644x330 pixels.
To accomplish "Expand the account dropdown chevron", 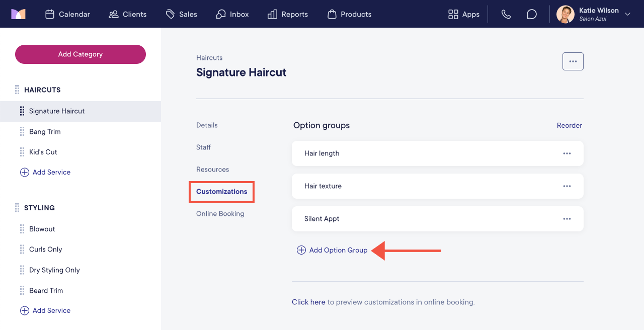I will pos(627,14).
